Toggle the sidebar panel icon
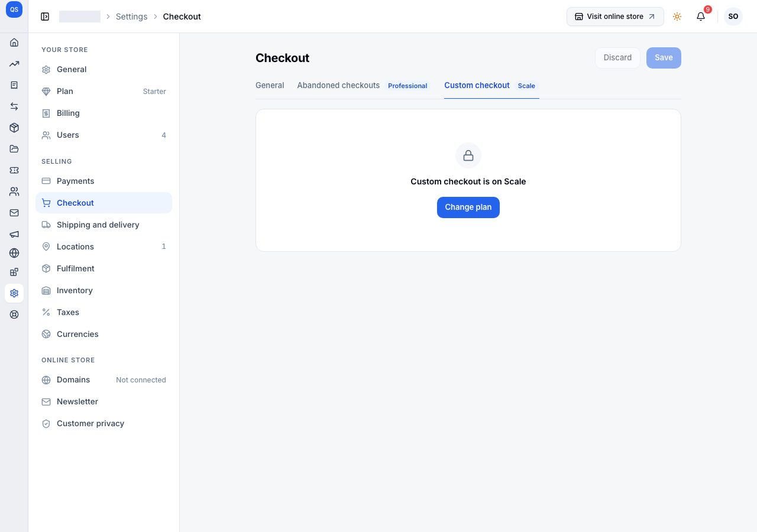This screenshot has height=532, width=757. (x=45, y=17)
